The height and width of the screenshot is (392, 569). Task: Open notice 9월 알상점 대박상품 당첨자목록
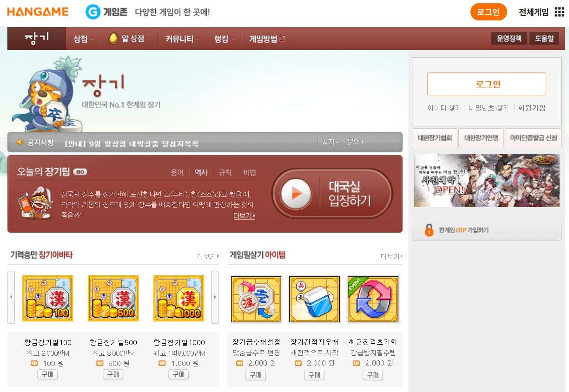pyautogui.click(x=132, y=144)
